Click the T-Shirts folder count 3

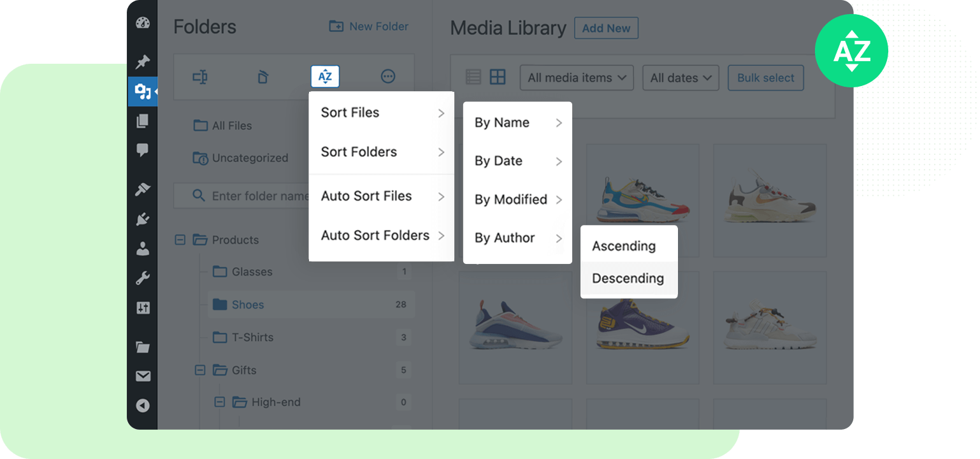point(404,337)
